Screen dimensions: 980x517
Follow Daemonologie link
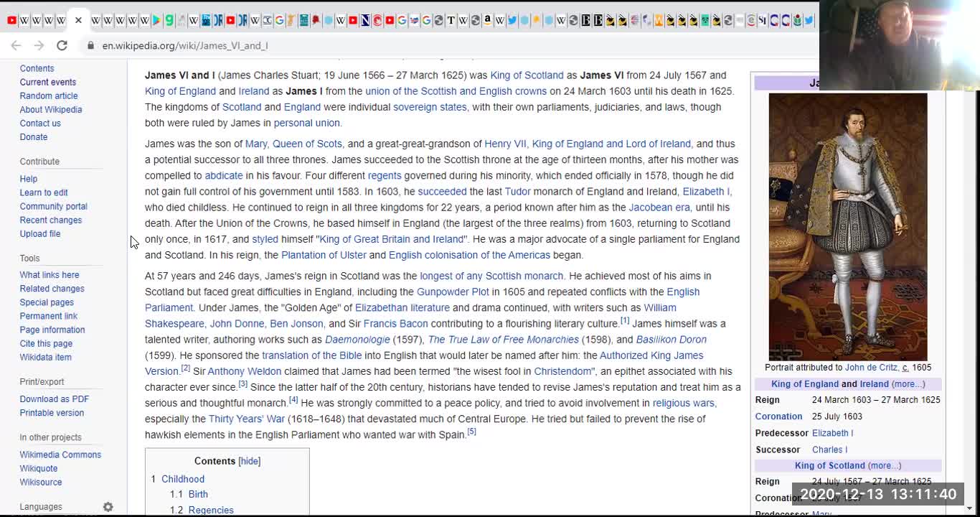[357, 340]
